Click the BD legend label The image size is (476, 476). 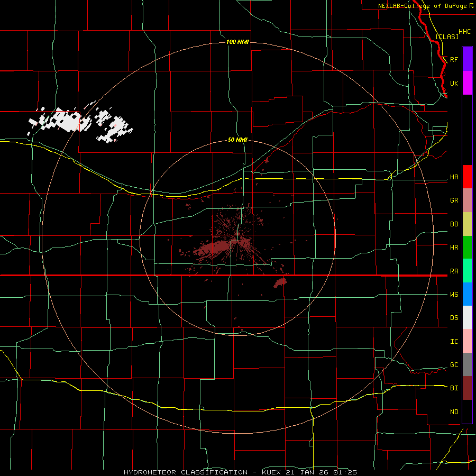tap(454, 224)
